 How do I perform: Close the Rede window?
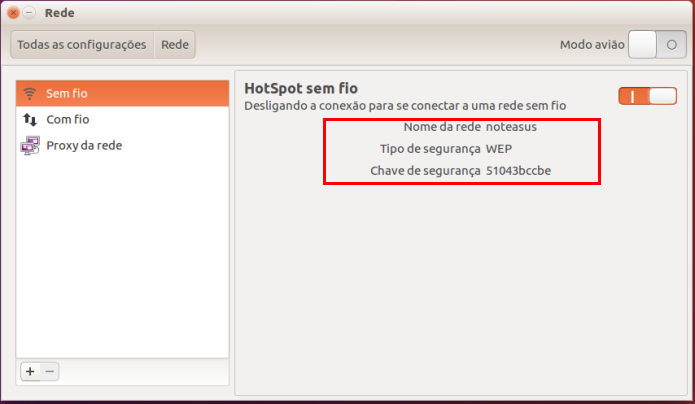click(x=13, y=12)
